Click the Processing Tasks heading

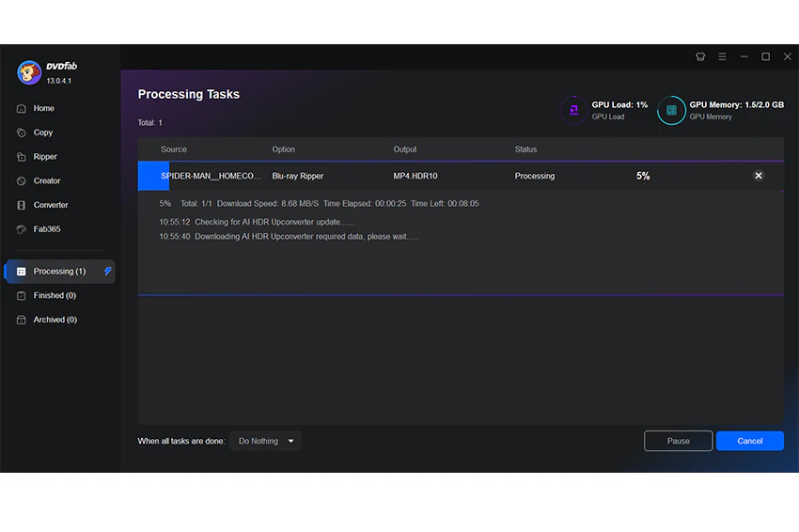tap(189, 94)
